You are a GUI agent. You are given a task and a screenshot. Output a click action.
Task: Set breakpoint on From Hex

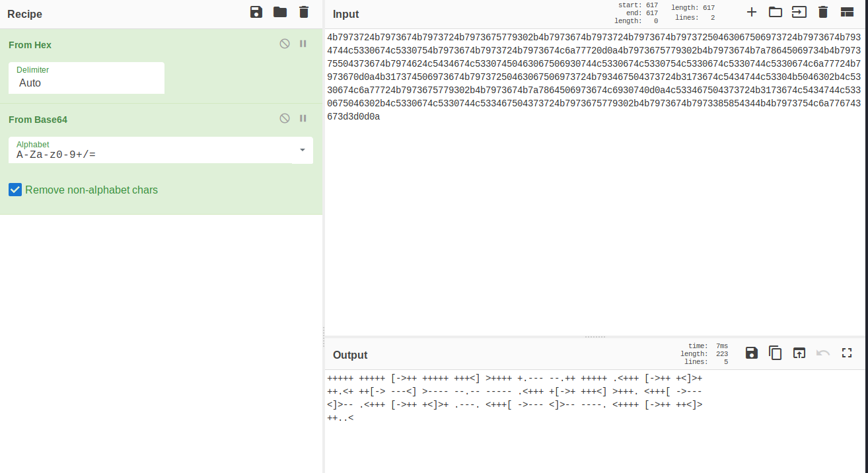coord(303,44)
